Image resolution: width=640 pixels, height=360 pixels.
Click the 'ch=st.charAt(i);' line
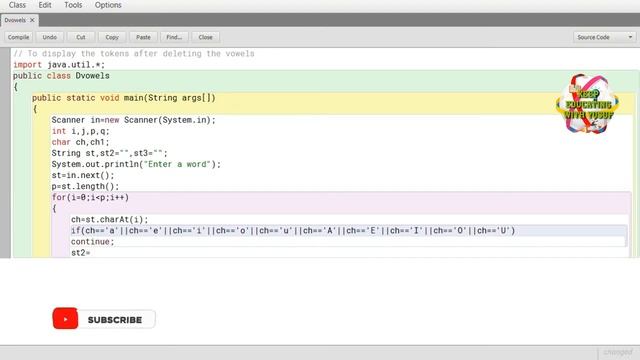point(110,219)
